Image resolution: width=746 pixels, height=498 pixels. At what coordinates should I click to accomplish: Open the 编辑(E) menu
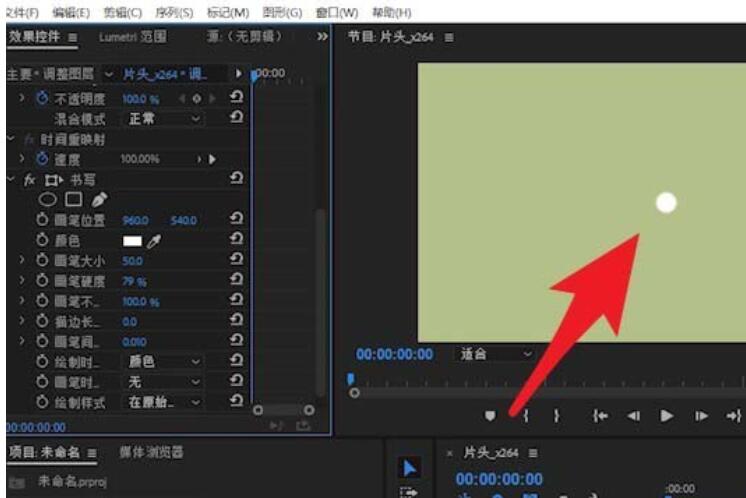[71, 12]
